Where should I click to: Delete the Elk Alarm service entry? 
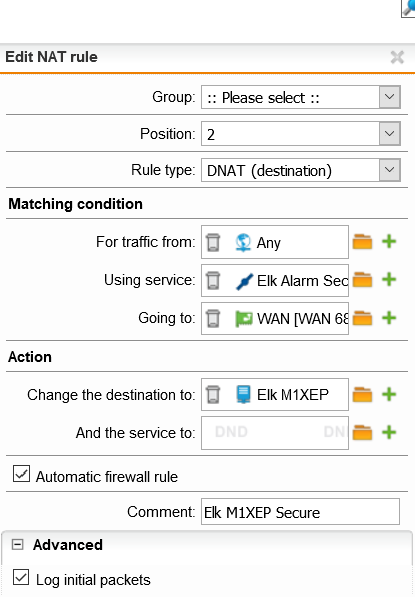pos(213,281)
